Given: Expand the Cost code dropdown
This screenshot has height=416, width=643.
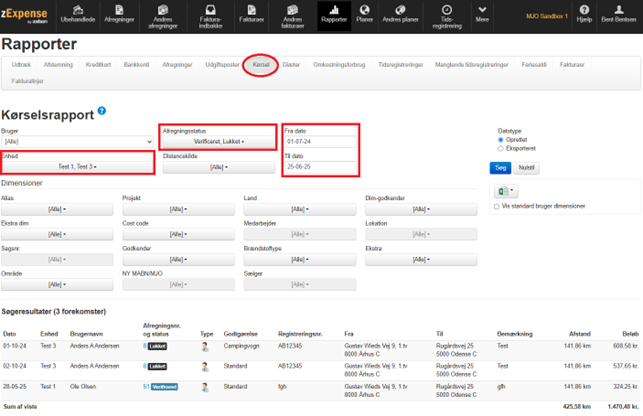Looking at the screenshot, I should (178, 234).
